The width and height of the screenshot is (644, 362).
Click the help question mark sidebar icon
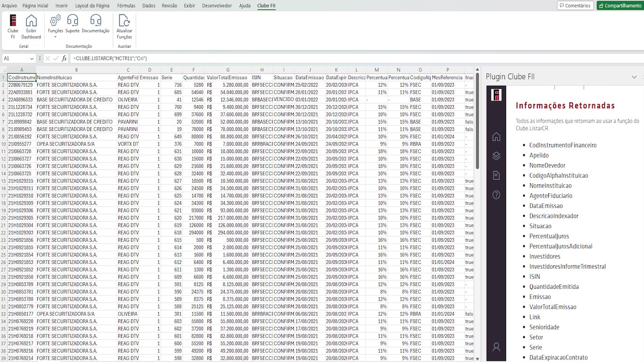[x=496, y=195]
